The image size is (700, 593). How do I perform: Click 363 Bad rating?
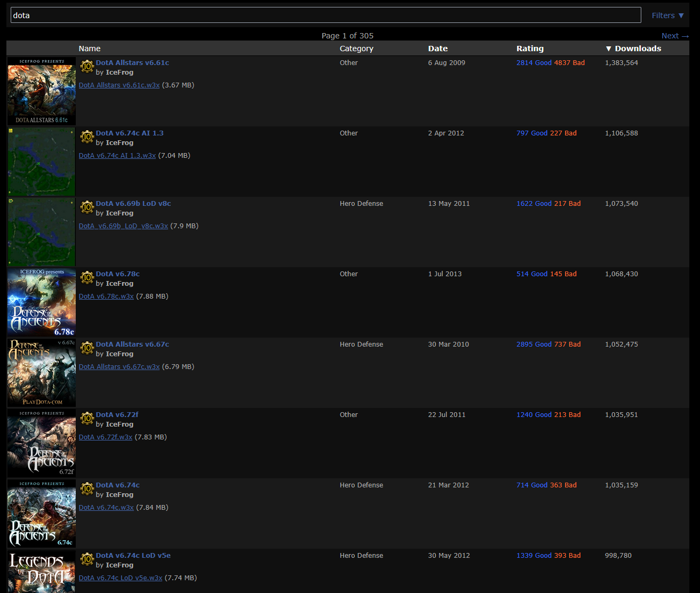click(563, 485)
